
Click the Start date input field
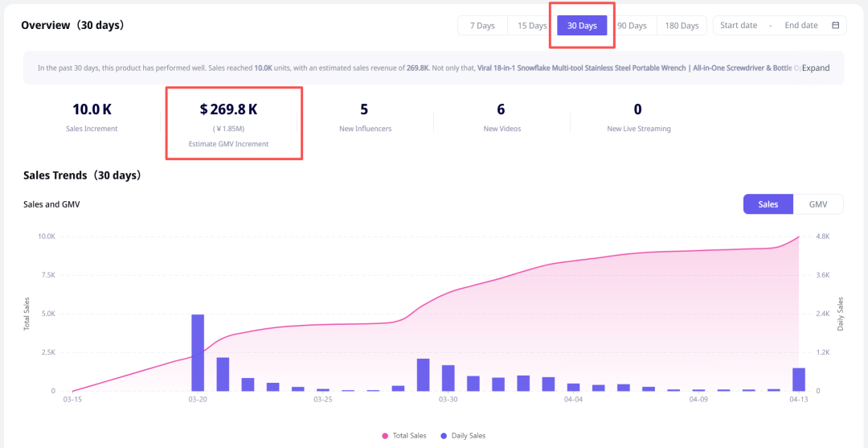click(739, 26)
